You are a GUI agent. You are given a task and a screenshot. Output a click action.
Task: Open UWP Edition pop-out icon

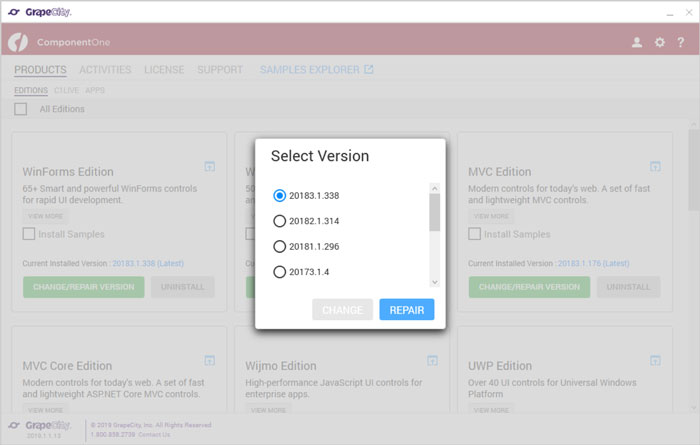(655, 360)
